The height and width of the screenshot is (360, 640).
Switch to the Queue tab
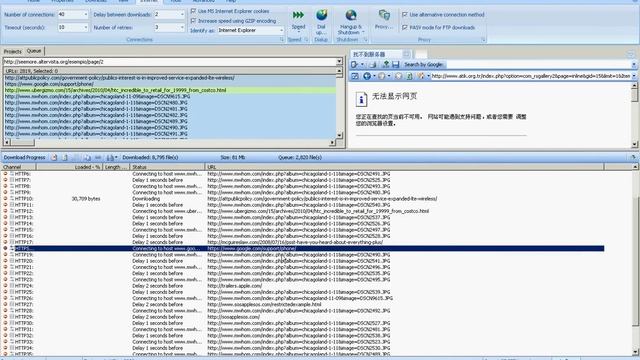(x=34, y=51)
